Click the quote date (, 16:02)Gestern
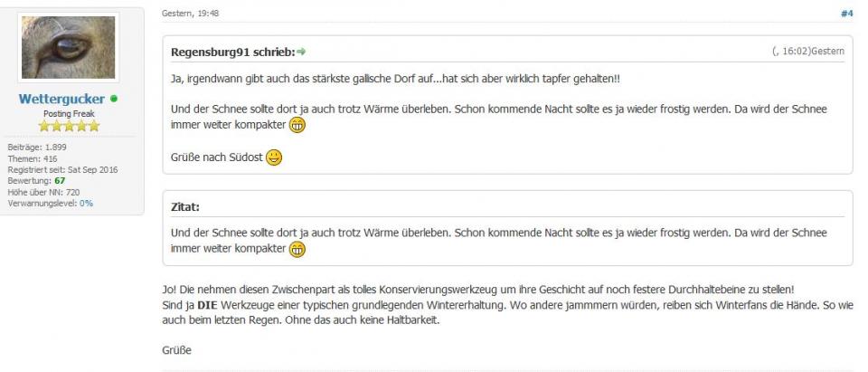The width and height of the screenshot is (868, 372). tap(807, 52)
